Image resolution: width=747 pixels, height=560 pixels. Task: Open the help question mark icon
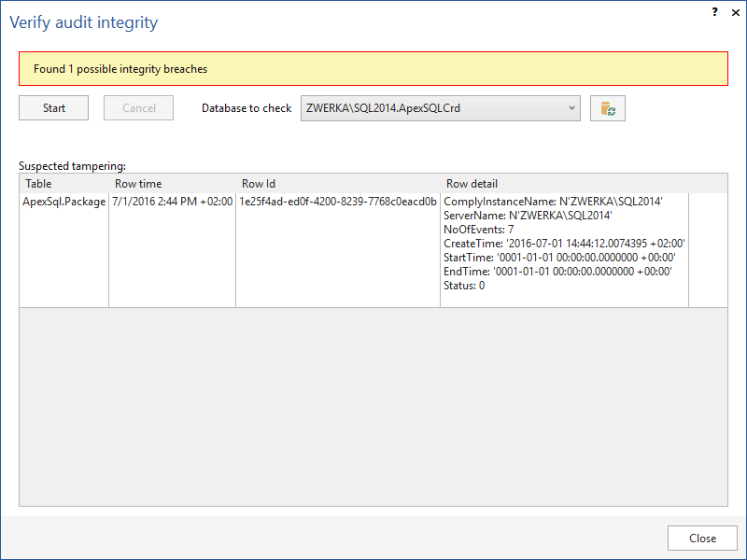[x=714, y=12]
